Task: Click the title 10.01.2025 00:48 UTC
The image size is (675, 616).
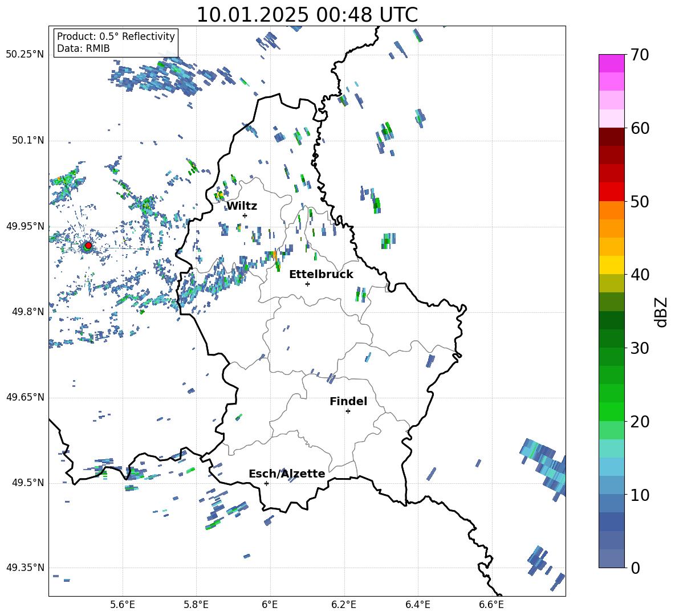Action: 307,15
